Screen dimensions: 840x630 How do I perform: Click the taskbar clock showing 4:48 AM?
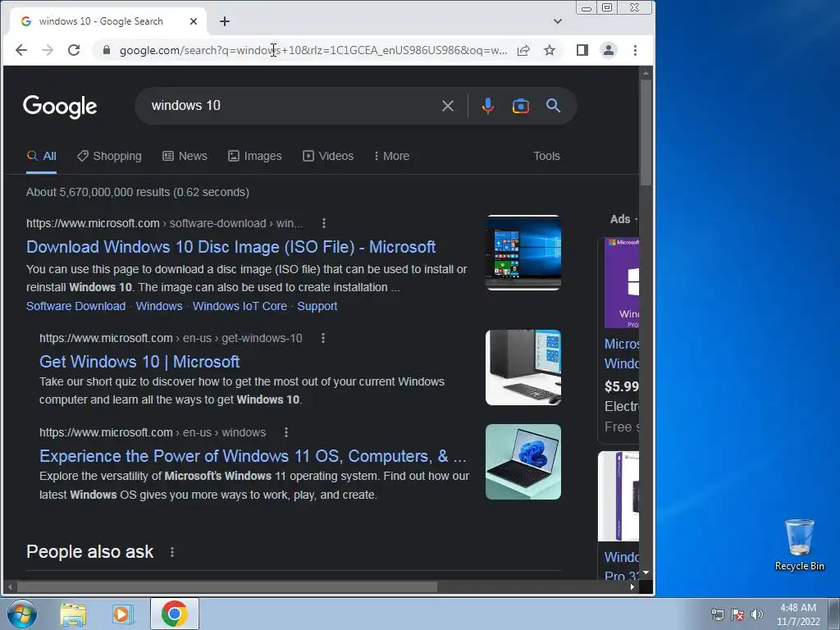point(798,614)
